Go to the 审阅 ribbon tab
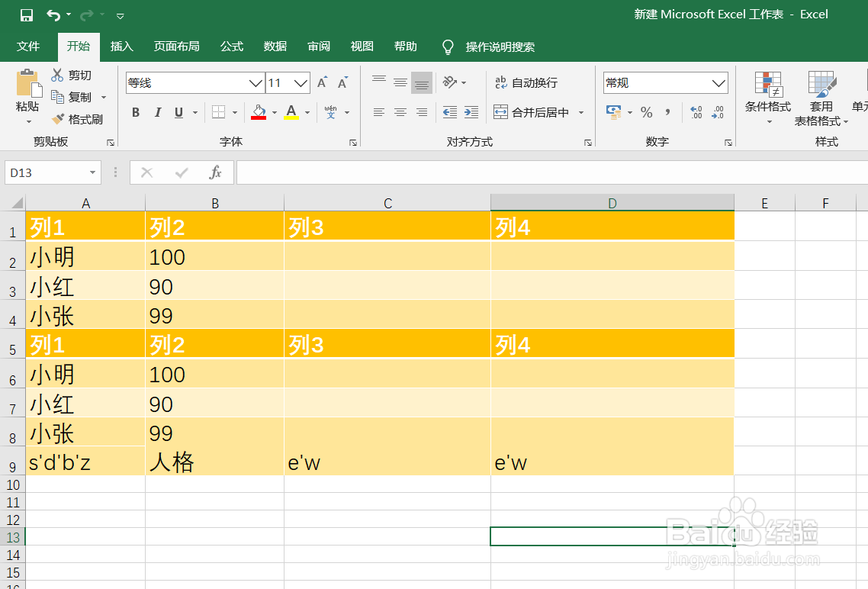 click(x=319, y=47)
